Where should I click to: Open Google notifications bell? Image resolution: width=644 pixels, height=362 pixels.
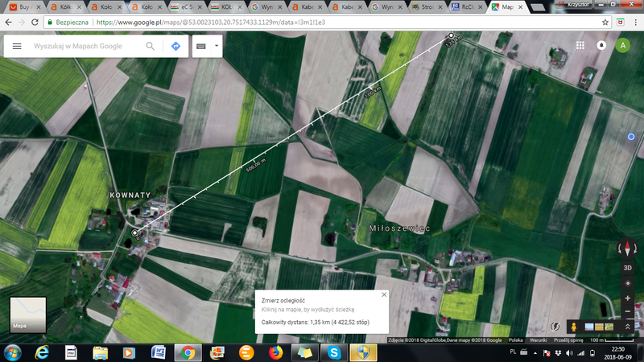[x=601, y=45]
